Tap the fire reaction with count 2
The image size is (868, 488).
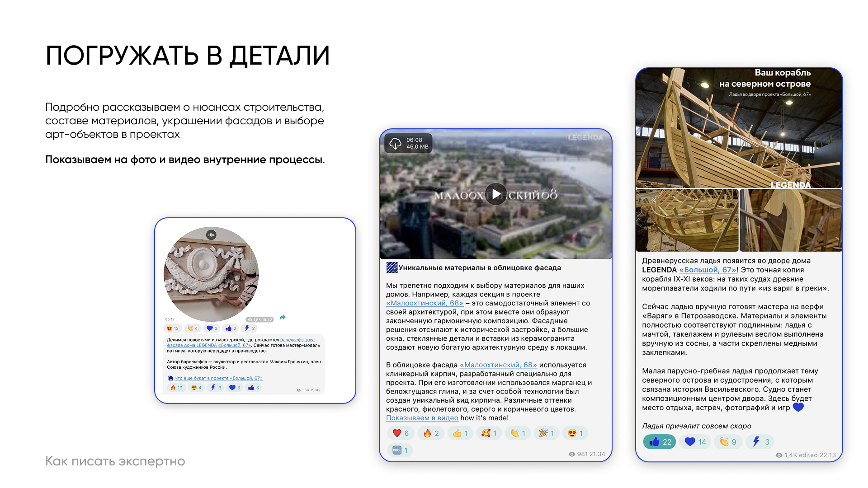(431, 433)
